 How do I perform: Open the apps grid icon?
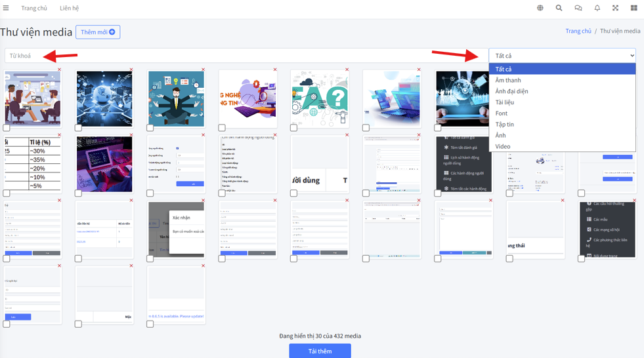click(633, 8)
